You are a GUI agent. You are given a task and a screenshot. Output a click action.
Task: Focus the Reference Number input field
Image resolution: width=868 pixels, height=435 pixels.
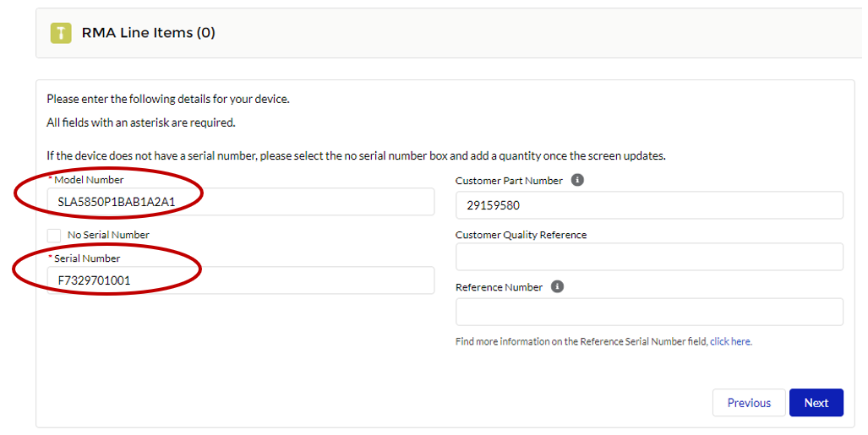click(649, 313)
